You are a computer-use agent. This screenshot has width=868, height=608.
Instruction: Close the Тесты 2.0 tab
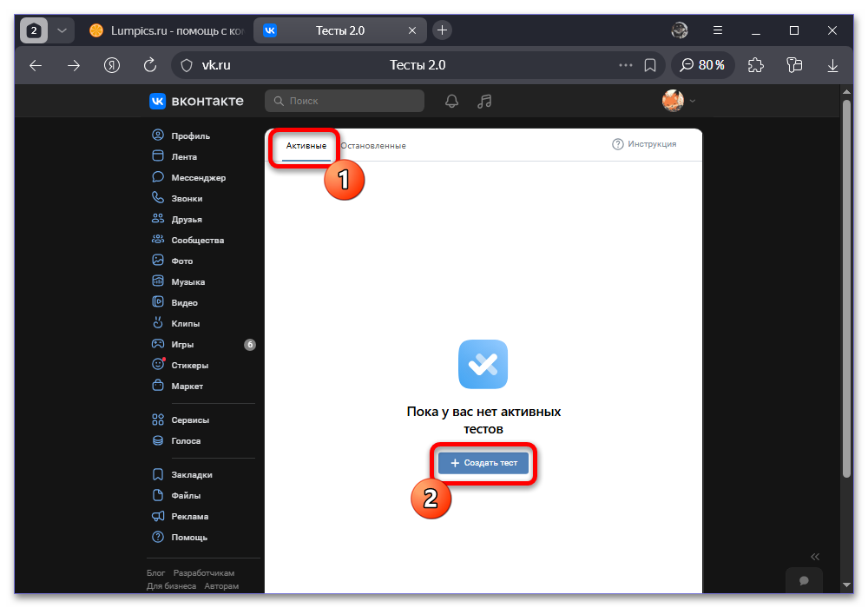pos(411,30)
